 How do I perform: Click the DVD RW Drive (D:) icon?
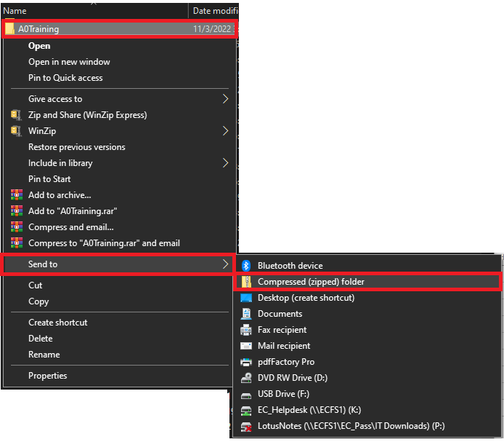point(246,378)
